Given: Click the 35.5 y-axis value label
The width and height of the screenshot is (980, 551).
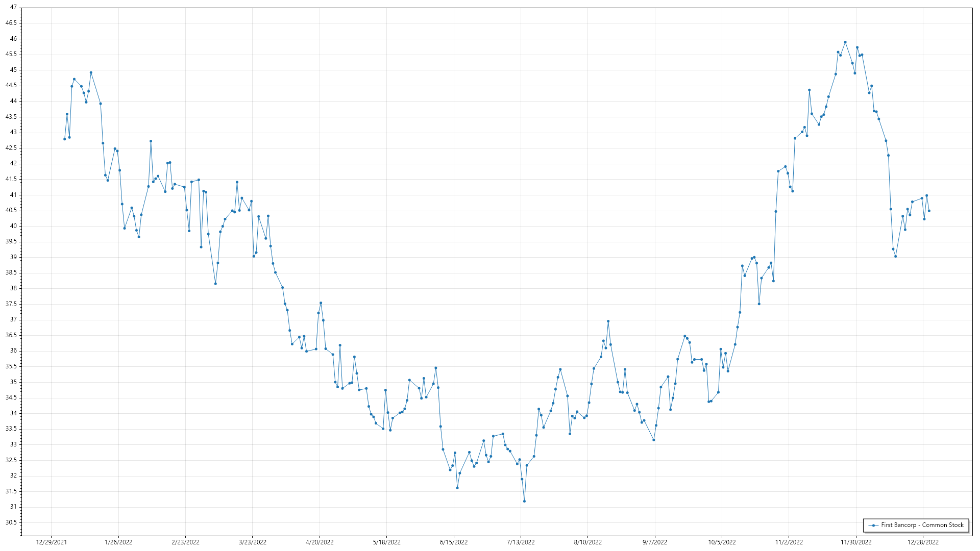Looking at the screenshot, I should [x=11, y=366].
